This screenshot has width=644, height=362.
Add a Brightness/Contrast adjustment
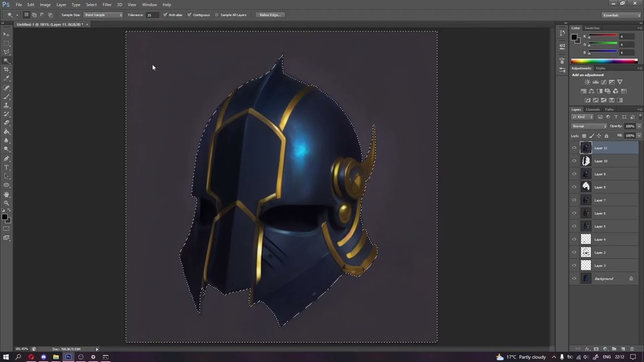(587, 82)
